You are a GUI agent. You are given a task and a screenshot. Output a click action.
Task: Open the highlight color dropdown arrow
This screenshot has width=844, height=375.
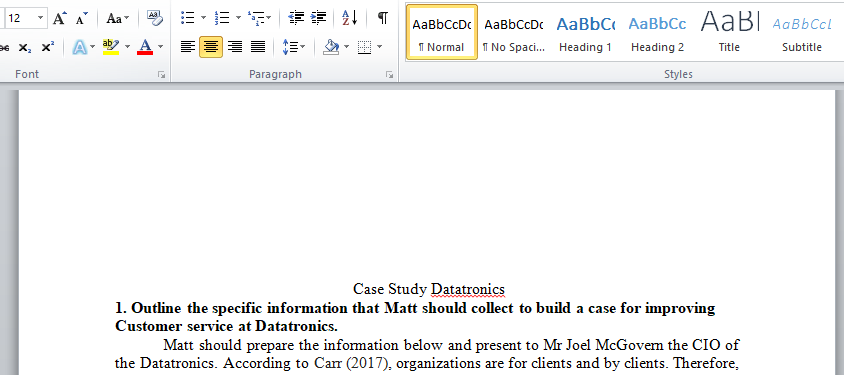click(128, 47)
